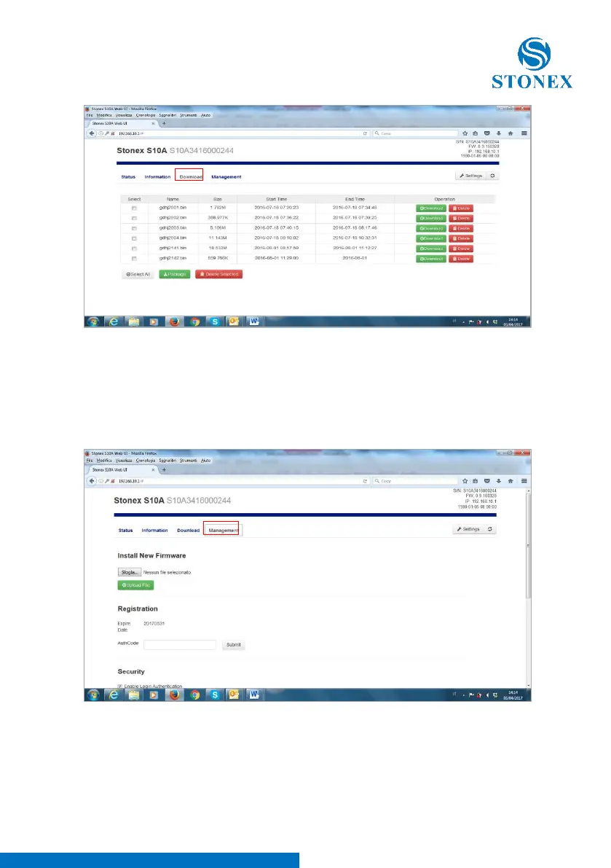The width and height of the screenshot is (611, 868).
Task: Click the Select All button
Action: 138,274
